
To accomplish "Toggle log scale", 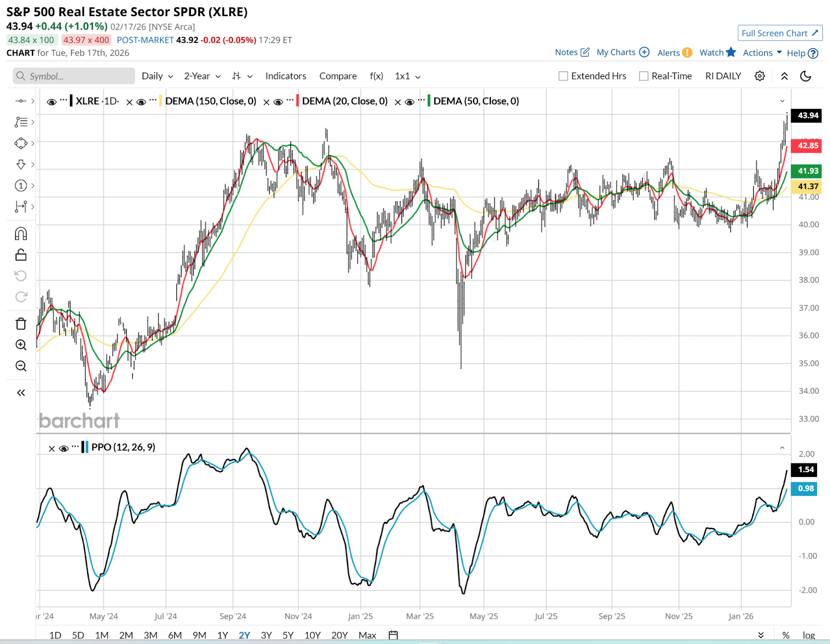I will 809,635.
